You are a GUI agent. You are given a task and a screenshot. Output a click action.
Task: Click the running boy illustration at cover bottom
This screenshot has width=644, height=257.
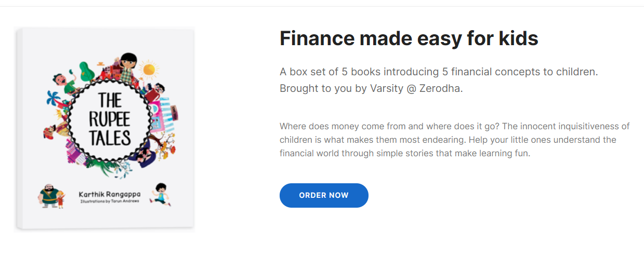click(x=159, y=194)
